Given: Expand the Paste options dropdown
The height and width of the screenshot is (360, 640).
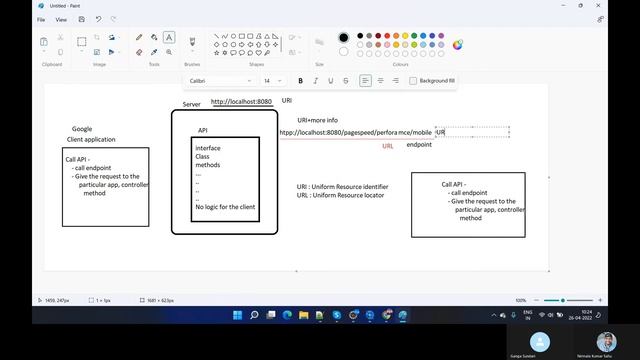Looking at the screenshot, I should click(44, 52).
